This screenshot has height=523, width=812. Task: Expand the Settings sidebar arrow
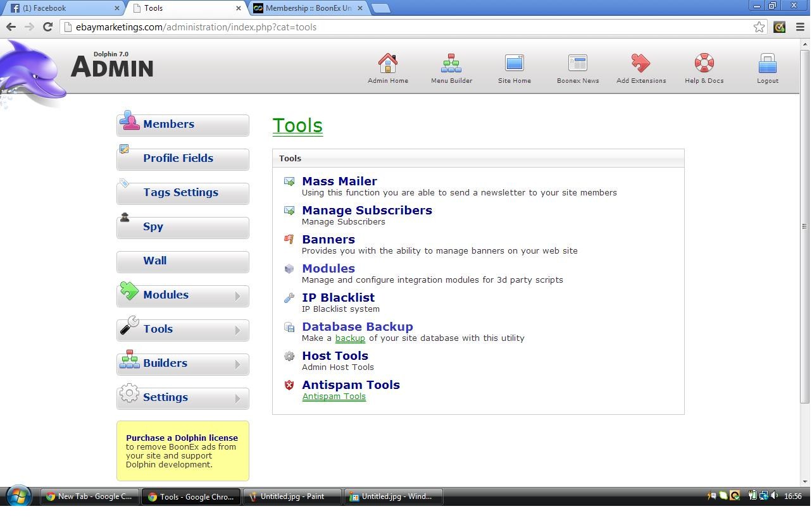coord(238,398)
